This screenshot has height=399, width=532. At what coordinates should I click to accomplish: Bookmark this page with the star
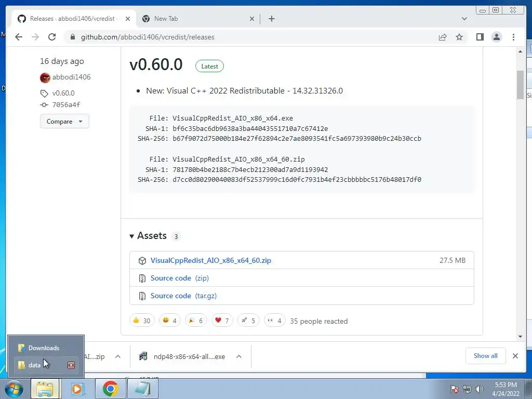(x=459, y=37)
